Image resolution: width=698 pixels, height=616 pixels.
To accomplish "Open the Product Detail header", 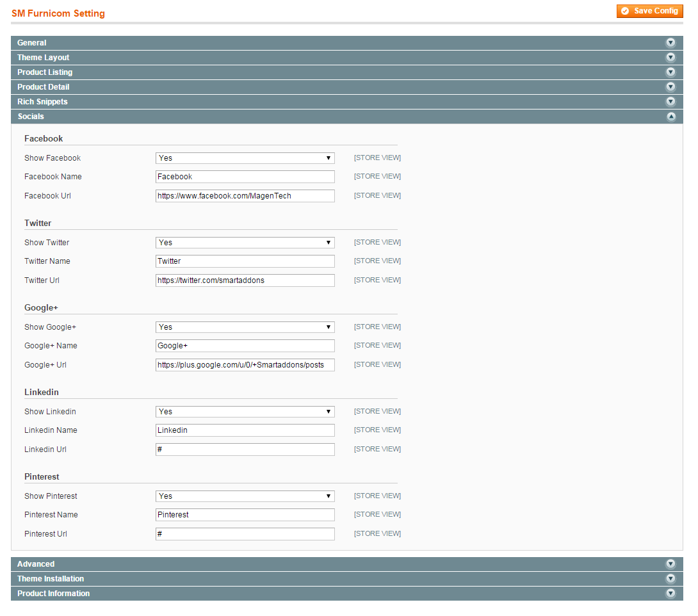I will pos(347,87).
